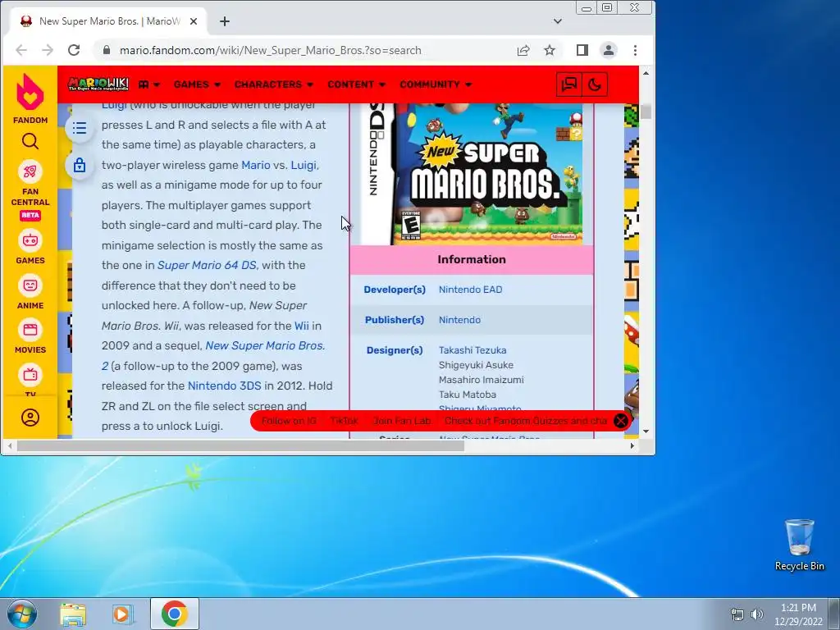Screen dimensions: 840x630
Task: Show the table of contents list icon
Action: pos(80,128)
